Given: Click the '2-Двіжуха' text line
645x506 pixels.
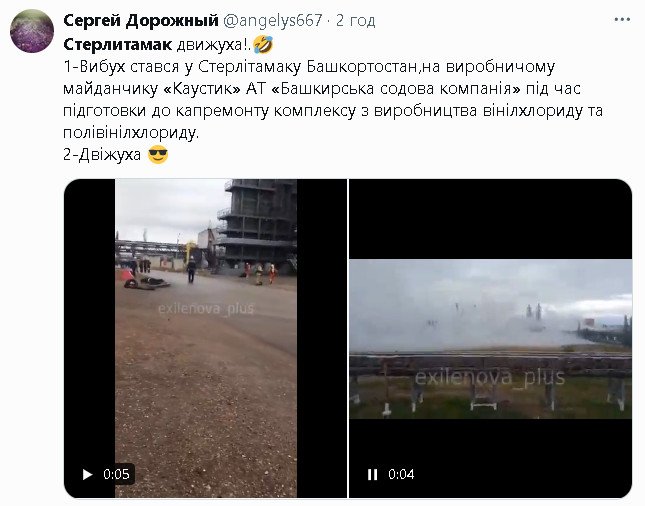Looking at the screenshot, I should click(x=102, y=155).
